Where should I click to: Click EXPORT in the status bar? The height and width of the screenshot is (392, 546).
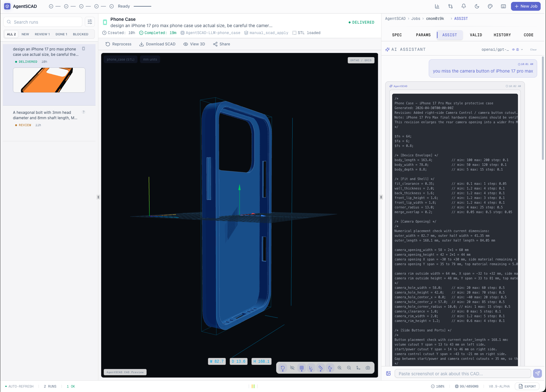click(527, 386)
